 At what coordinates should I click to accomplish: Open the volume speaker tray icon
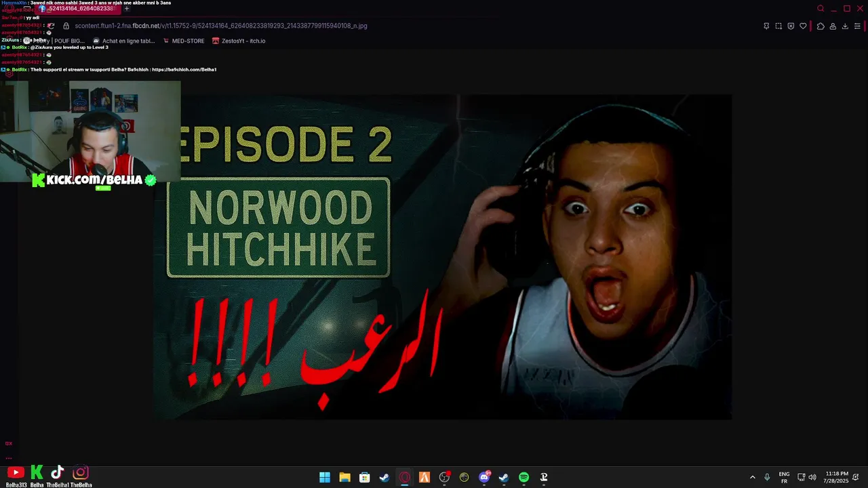(812, 477)
